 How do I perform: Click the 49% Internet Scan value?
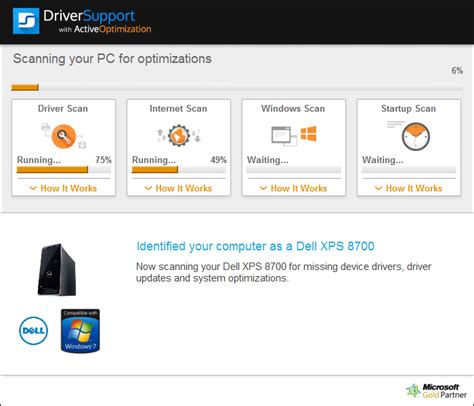point(218,160)
